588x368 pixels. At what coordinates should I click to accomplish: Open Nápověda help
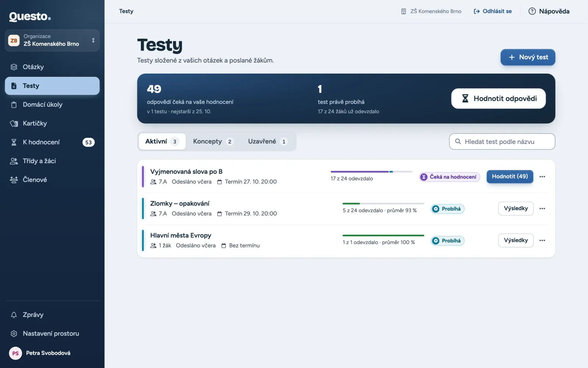point(549,11)
